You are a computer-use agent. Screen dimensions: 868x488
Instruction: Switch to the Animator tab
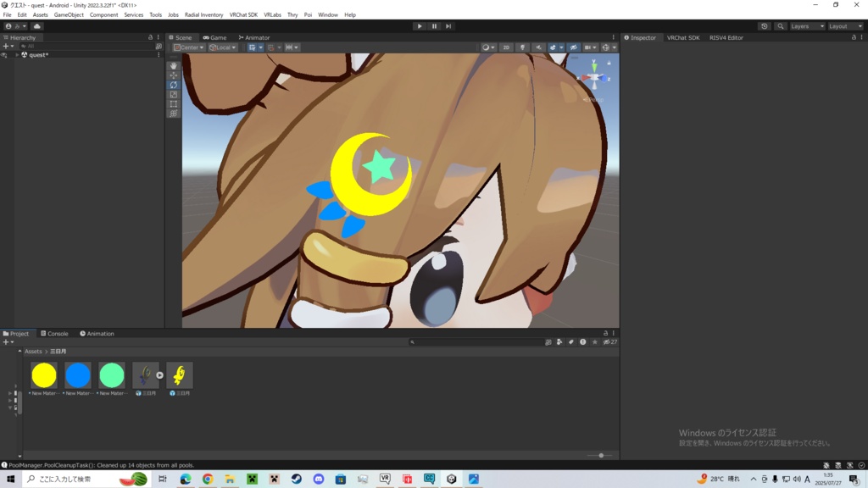[x=254, y=37]
